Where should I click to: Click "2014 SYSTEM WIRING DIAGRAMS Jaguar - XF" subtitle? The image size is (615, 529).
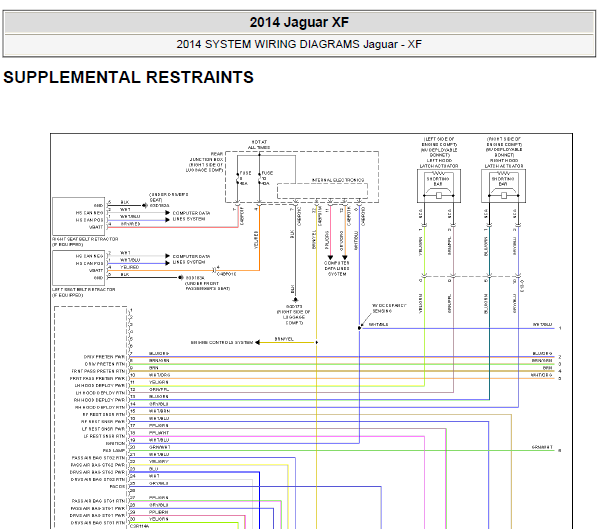point(299,44)
